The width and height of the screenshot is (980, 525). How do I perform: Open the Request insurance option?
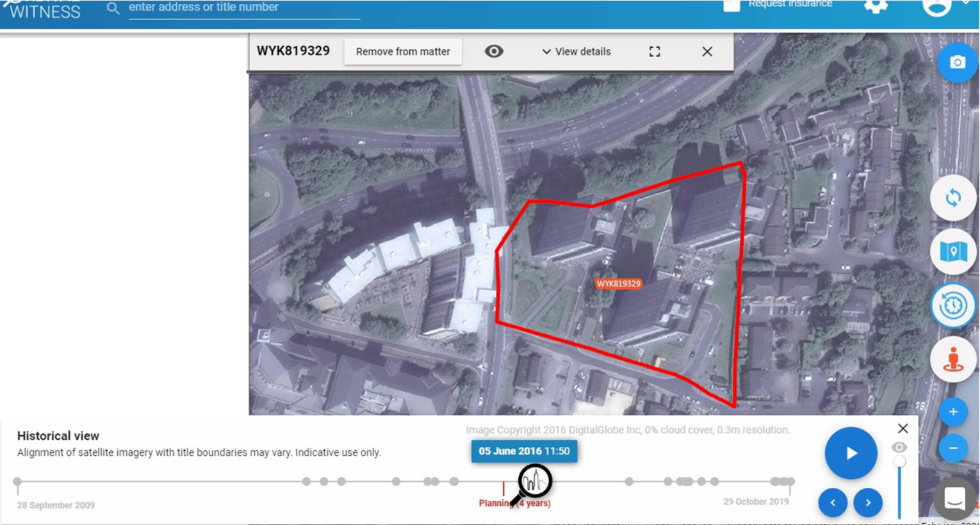[778, 5]
